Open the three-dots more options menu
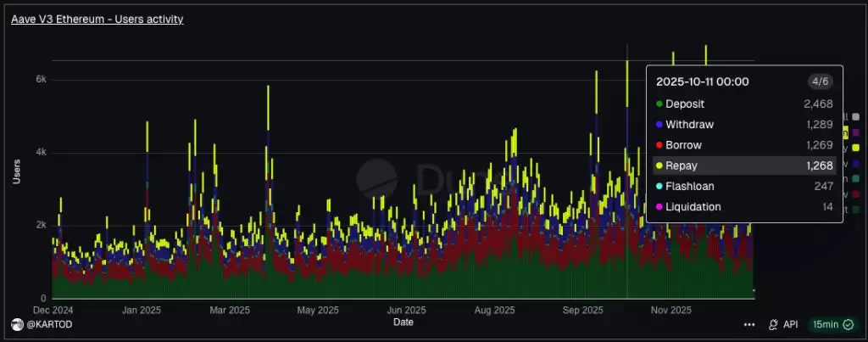Screen dimensions: 868x342 pyautogui.click(x=749, y=324)
